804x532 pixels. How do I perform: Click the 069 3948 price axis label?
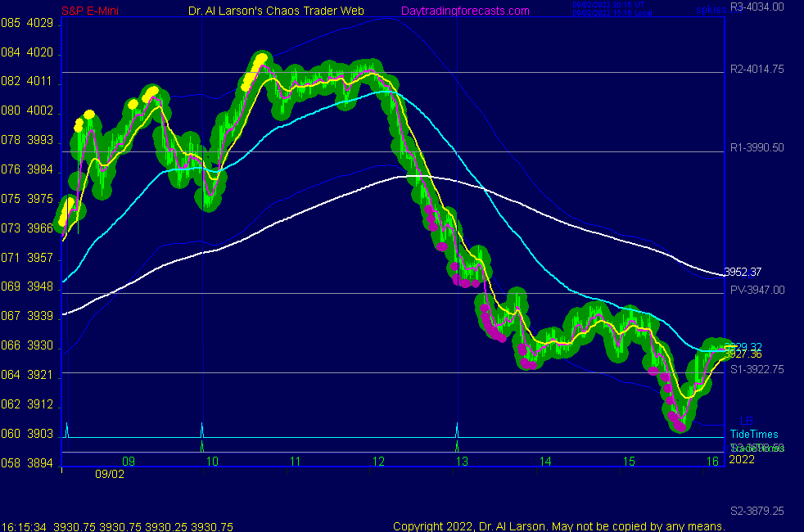pyautogui.click(x=27, y=286)
